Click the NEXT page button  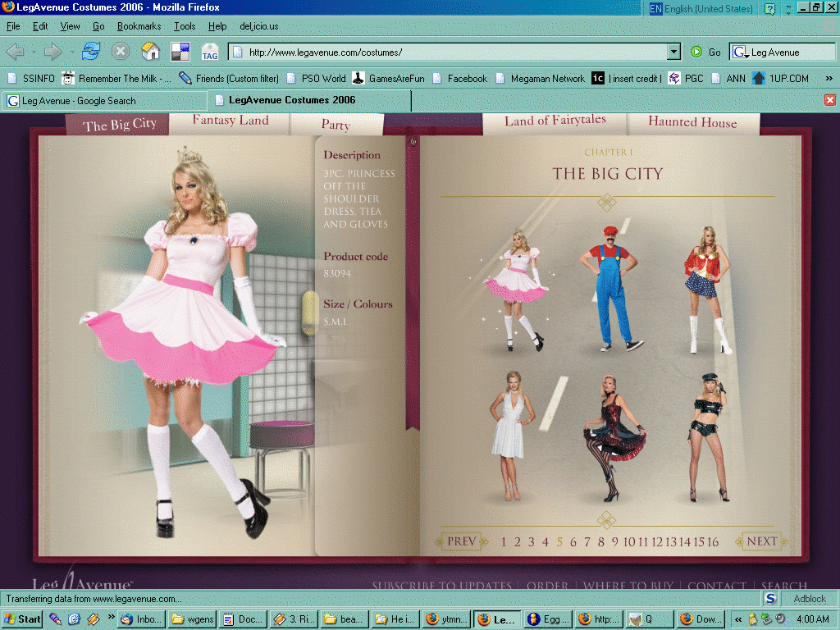(x=761, y=541)
